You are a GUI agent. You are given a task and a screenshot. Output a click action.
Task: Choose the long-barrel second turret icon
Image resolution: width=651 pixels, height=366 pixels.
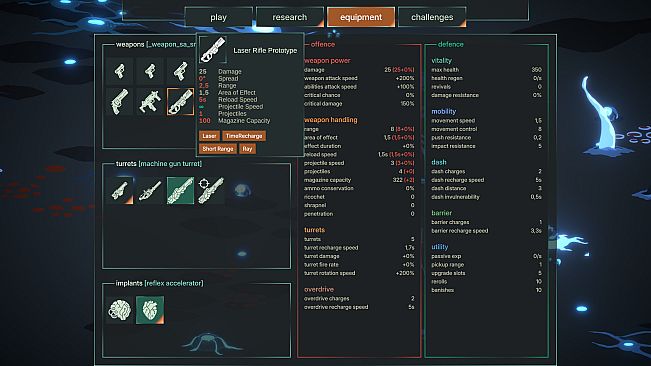pyautogui.click(x=150, y=190)
